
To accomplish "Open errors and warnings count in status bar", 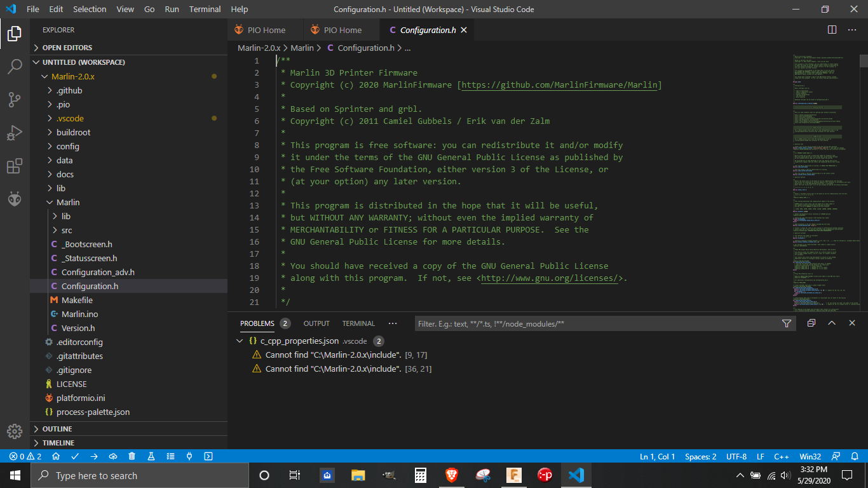I will (25, 456).
